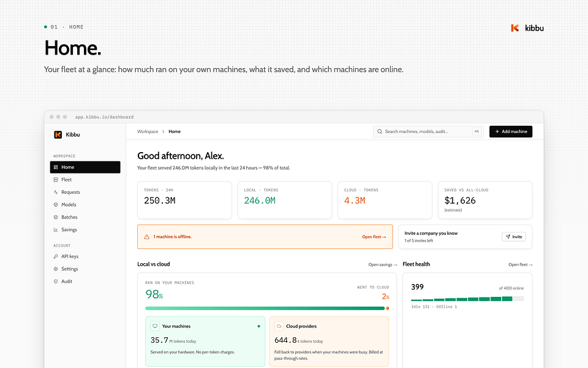This screenshot has width=588, height=368.
Task: Click the Settings gear icon
Action: click(56, 269)
